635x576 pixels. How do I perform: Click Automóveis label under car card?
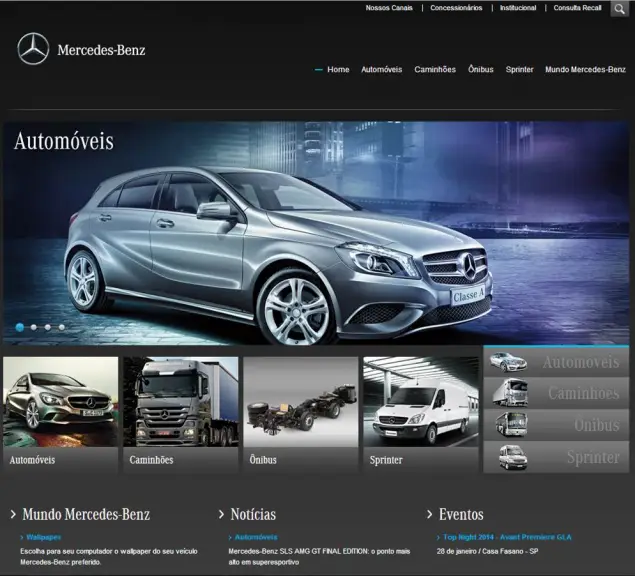32,460
